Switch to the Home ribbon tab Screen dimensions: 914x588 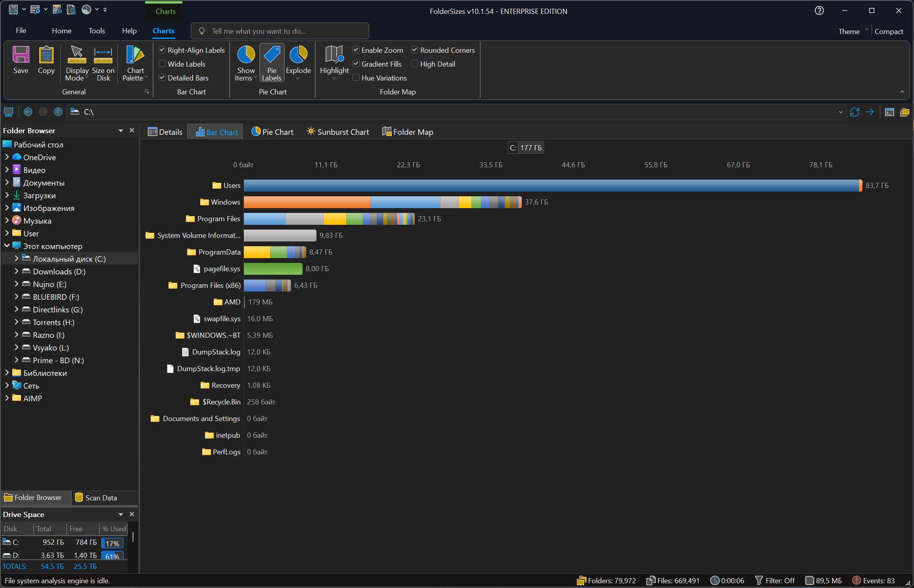click(x=61, y=31)
